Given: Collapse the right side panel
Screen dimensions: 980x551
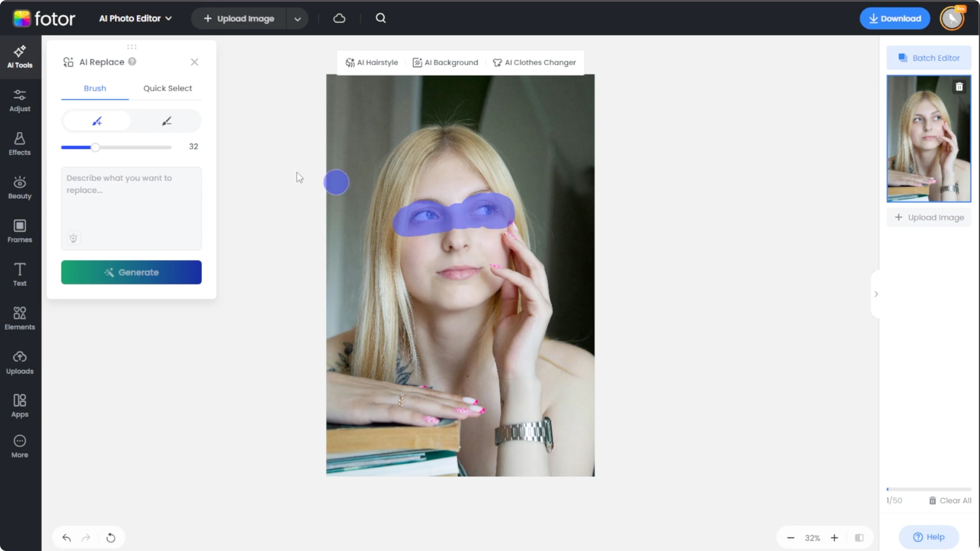Looking at the screenshot, I should tap(876, 294).
